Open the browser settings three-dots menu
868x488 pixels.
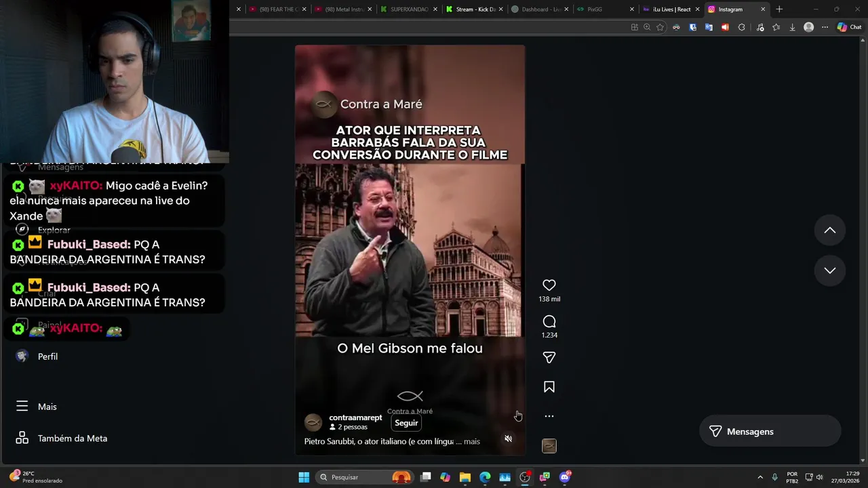825,27
